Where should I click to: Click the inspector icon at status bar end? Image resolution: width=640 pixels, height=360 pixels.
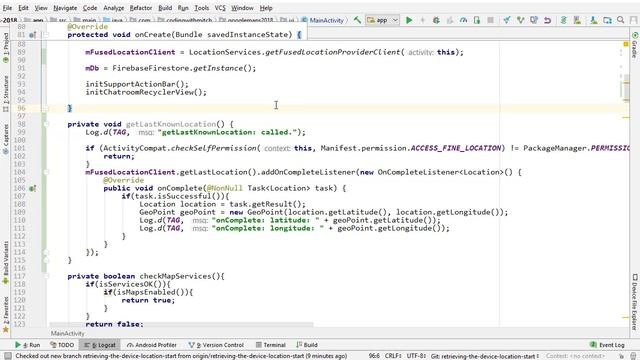tap(633, 356)
